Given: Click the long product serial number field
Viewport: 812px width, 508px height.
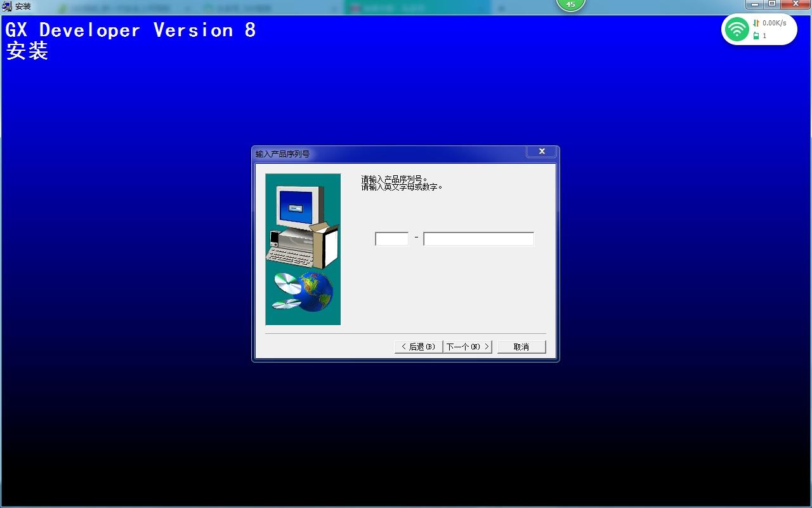Looking at the screenshot, I should pos(478,239).
